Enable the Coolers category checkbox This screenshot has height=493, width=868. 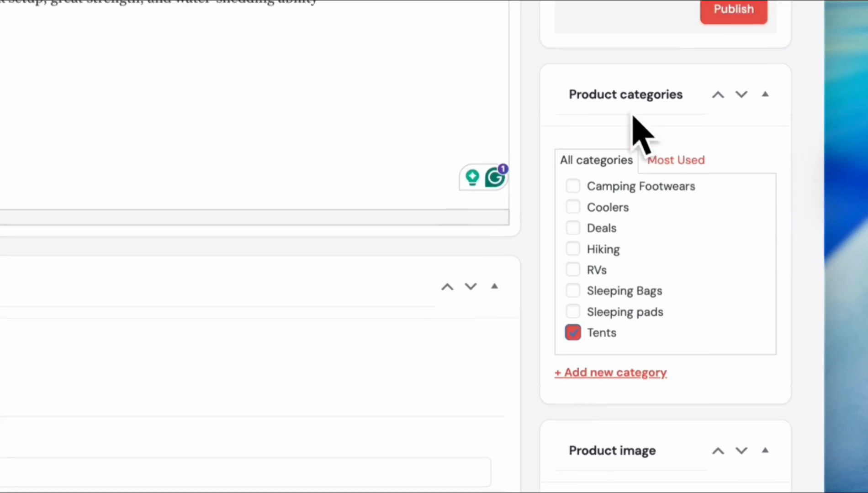point(573,207)
